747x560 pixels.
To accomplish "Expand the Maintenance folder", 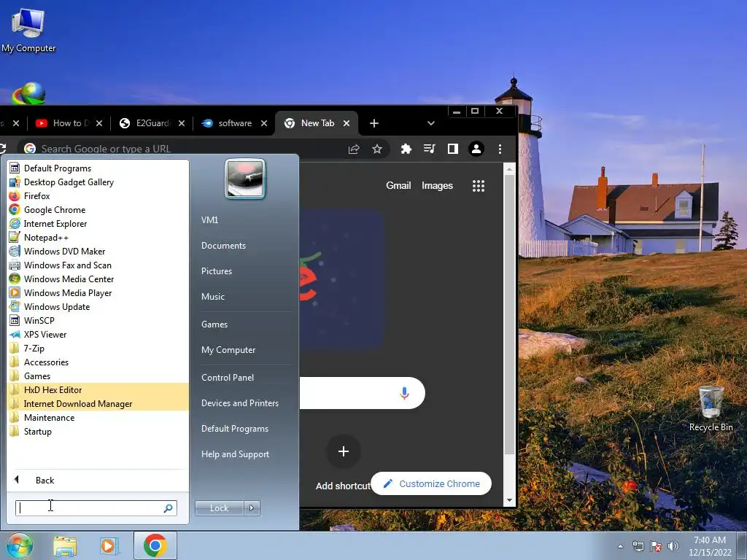I will click(49, 417).
